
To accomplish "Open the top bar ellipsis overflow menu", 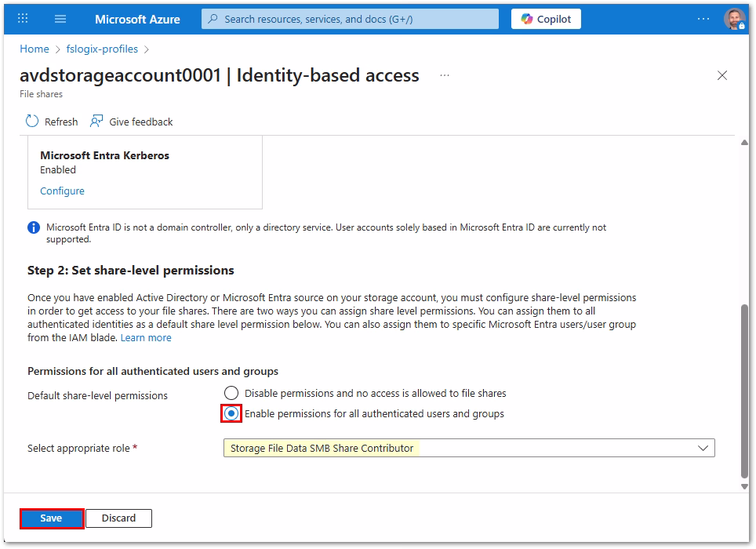I will (703, 19).
